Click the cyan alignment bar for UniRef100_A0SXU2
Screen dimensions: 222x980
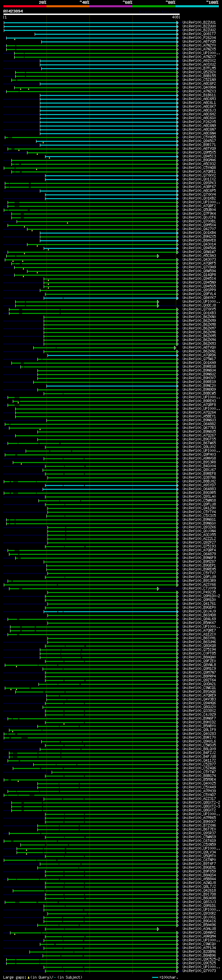(109, 65)
